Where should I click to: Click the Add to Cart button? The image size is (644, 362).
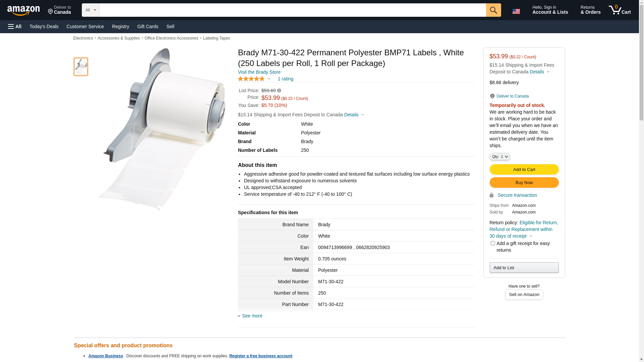click(x=524, y=169)
